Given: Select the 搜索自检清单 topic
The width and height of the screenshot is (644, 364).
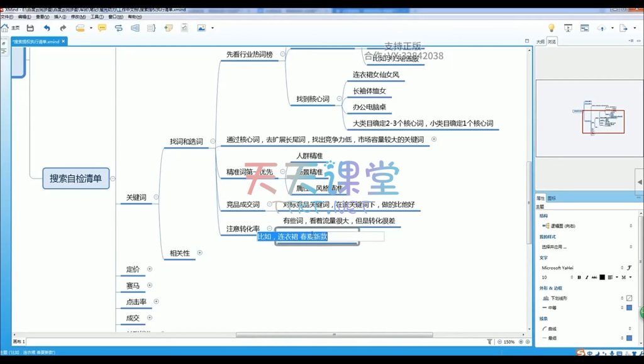Looking at the screenshot, I should (75, 179).
